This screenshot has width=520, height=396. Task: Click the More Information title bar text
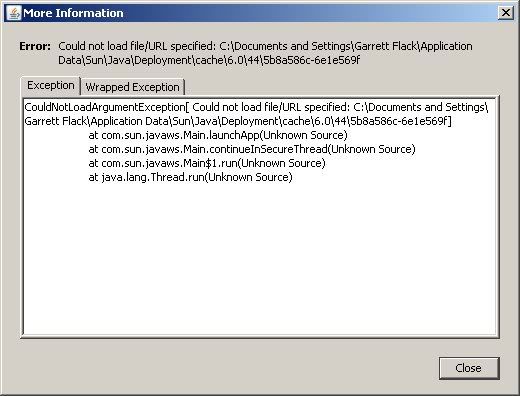point(73,13)
